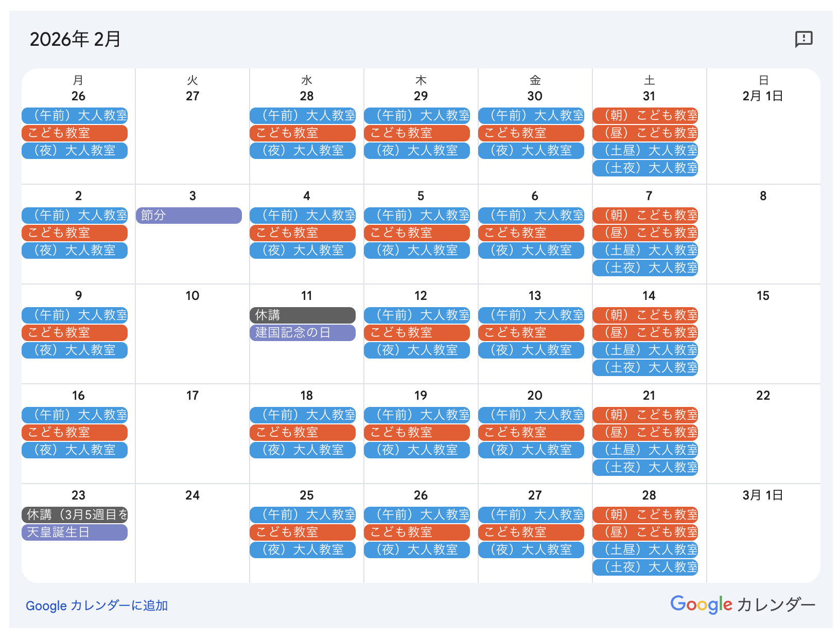Open (午前)大人教室 event on February 2
The width and height of the screenshot is (840, 641).
coord(75,216)
